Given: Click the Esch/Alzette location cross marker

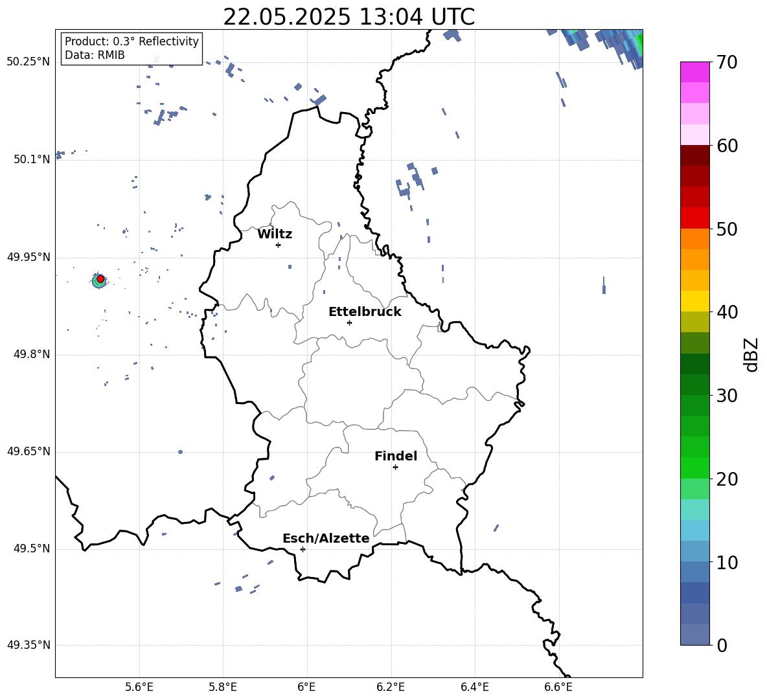Looking at the screenshot, I should [303, 549].
